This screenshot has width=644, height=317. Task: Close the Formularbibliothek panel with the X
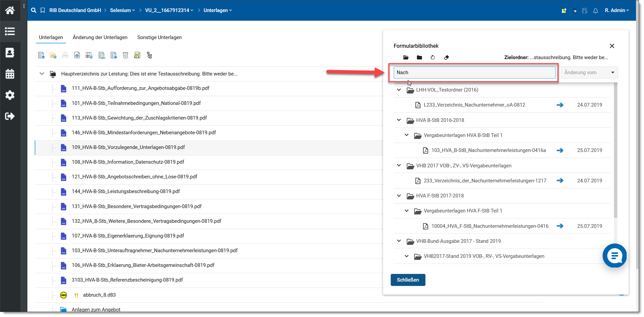(612, 46)
